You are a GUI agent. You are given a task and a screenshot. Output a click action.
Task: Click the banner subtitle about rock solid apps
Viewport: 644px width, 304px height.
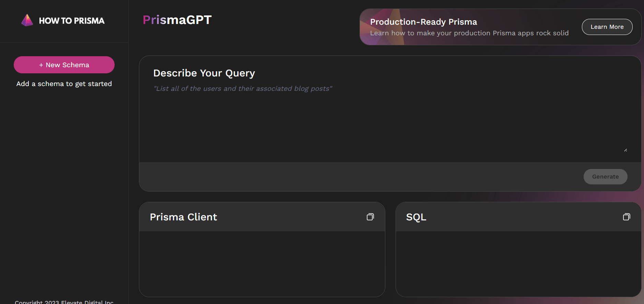point(469,33)
